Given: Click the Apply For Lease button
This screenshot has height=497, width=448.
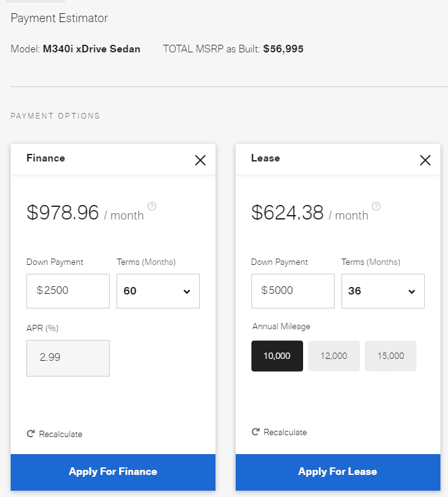Looking at the screenshot, I should click(x=338, y=472).
